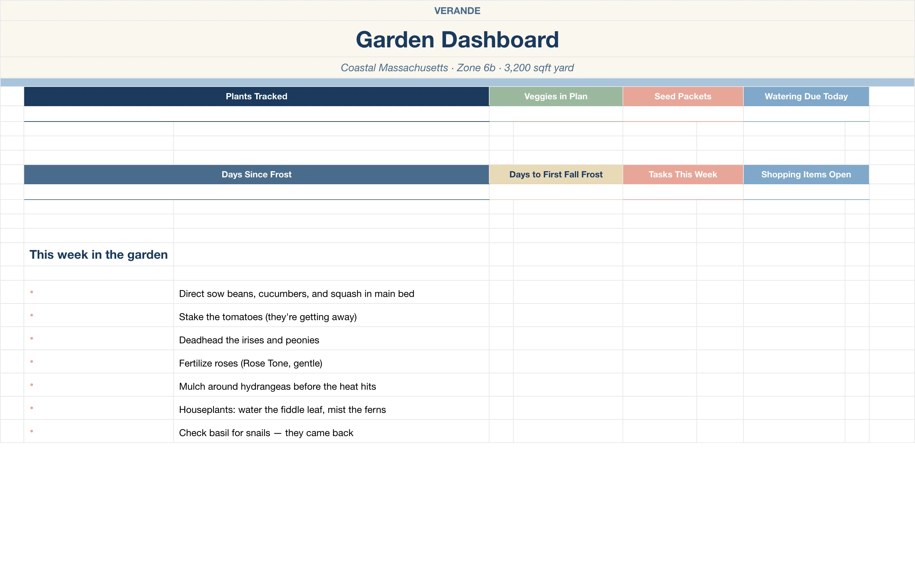Screen dimensions: 915x588
Task: Click the Tasks This Week header
Action: pyautogui.click(x=683, y=174)
